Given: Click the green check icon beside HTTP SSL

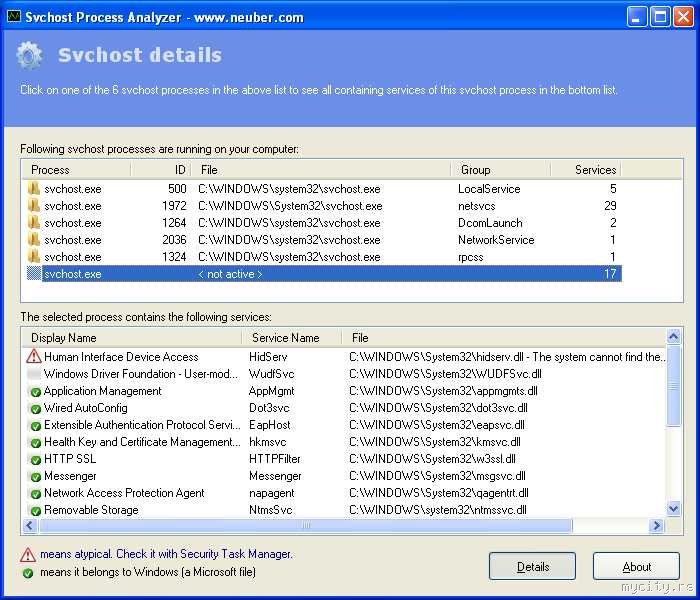Looking at the screenshot, I should click(x=34, y=459).
